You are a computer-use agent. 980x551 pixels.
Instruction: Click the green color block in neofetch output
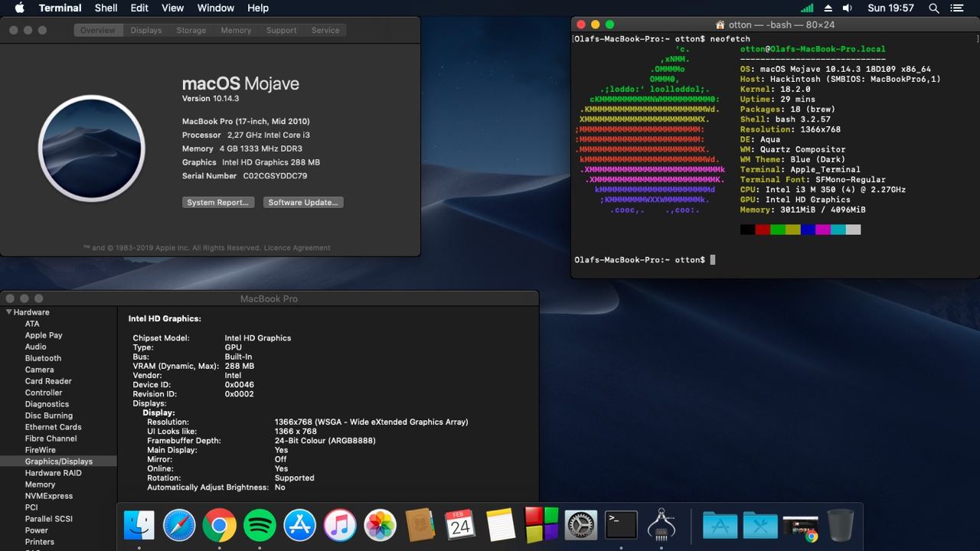point(778,230)
